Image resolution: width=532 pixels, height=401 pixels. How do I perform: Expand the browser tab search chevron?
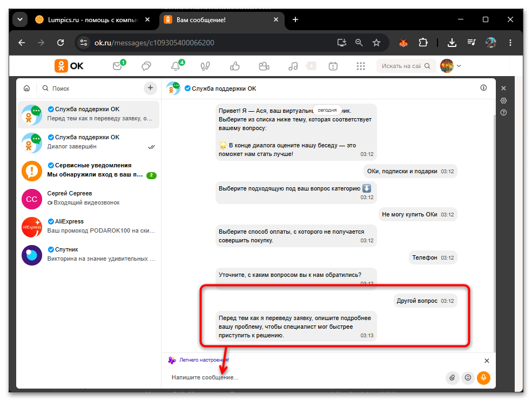[x=19, y=19]
